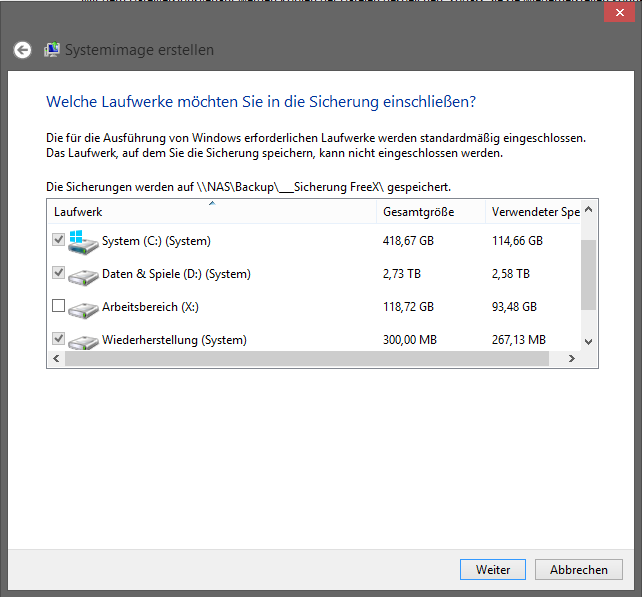Click the 118,72 GB total size value
The height and width of the screenshot is (597, 642).
(408, 307)
